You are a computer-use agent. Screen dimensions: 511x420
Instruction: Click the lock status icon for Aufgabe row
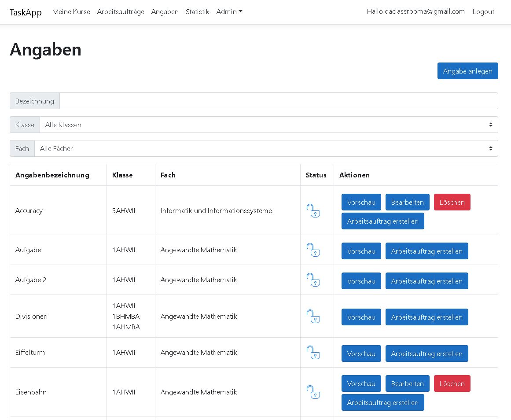click(x=313, y=250)
